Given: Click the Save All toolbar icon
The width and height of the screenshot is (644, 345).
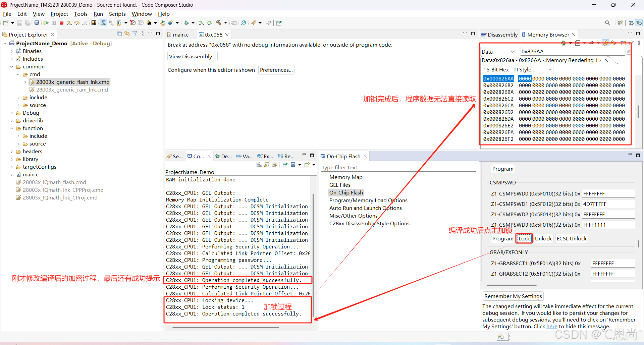Looking at the screenshot, I should tap(27, 23).
